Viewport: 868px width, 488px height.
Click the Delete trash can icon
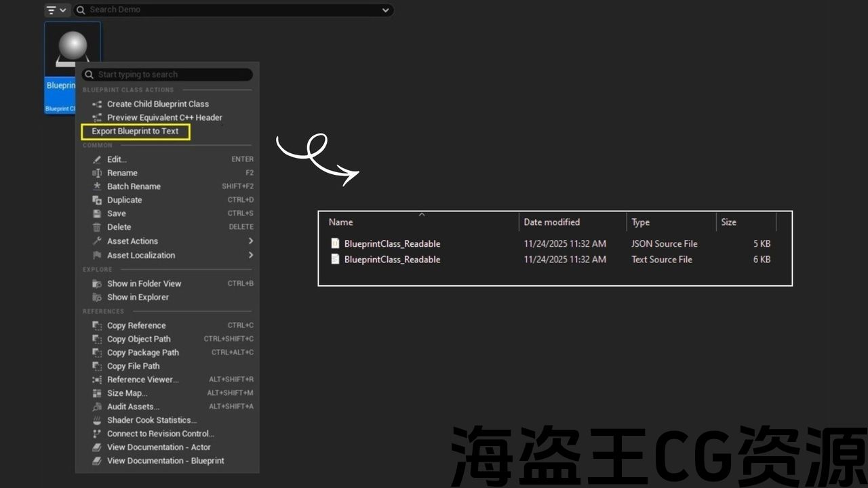point(97,227)
